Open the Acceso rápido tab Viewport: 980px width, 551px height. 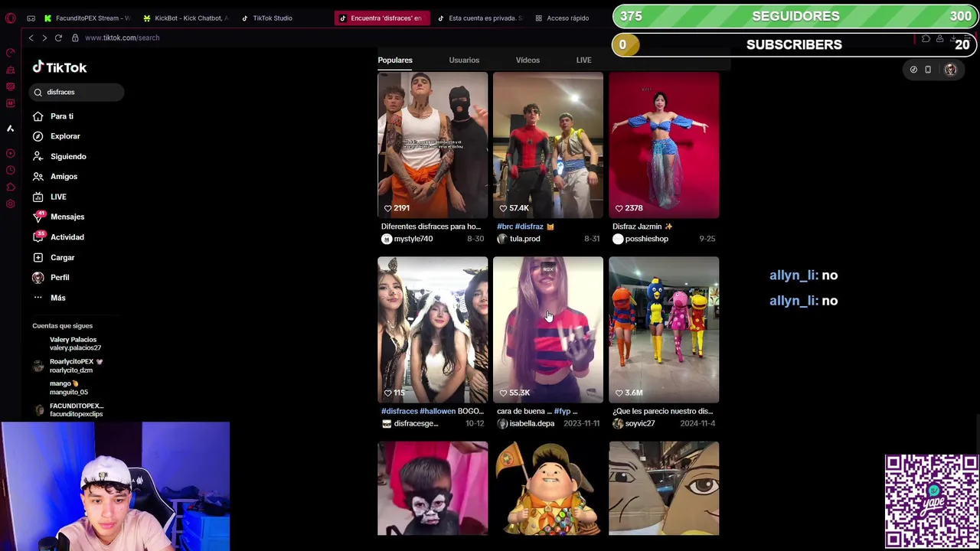pos(563,18)
